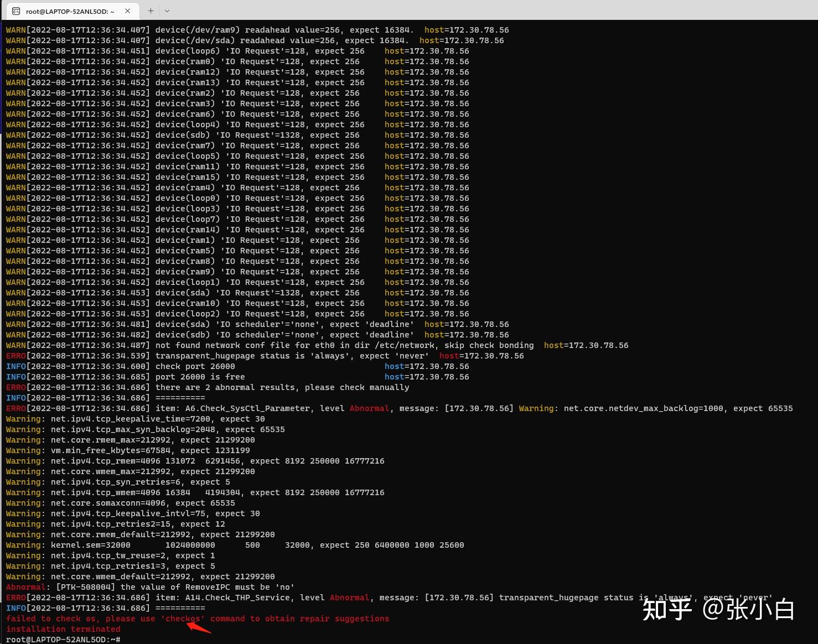Click the 'checkos' command suggestion text
This screenshot has height=644, width=818.
[x=182, y=618]
